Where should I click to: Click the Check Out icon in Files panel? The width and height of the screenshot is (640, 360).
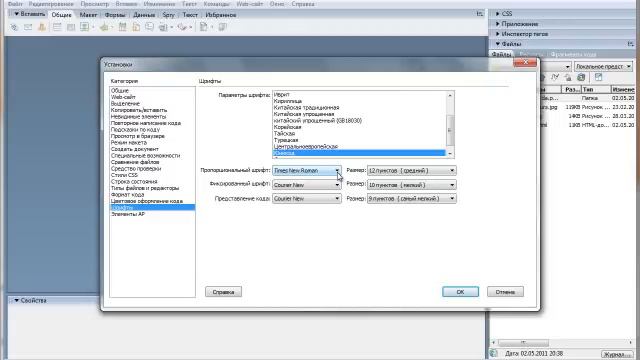pyautogui.click(x=555, y=77)
